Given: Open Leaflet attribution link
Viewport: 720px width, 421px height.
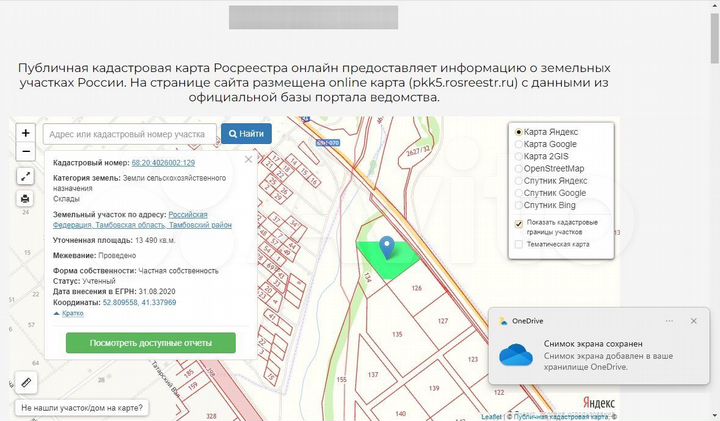Looking at the screenshot, I should pos(491,417).
